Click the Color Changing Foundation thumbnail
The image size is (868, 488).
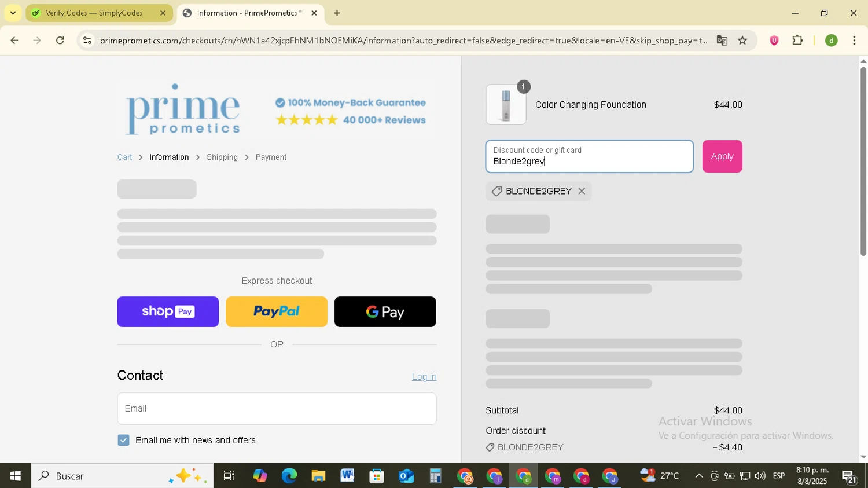[x=506, y=105]
